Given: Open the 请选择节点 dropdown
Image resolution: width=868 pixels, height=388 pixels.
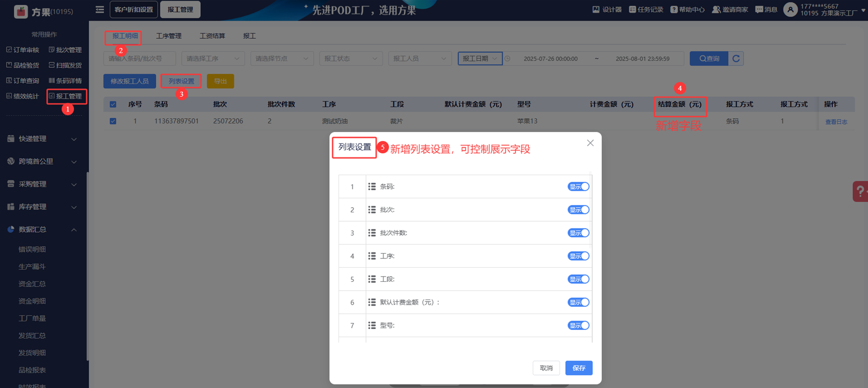Looking at the screenshot, I should 282,59.
